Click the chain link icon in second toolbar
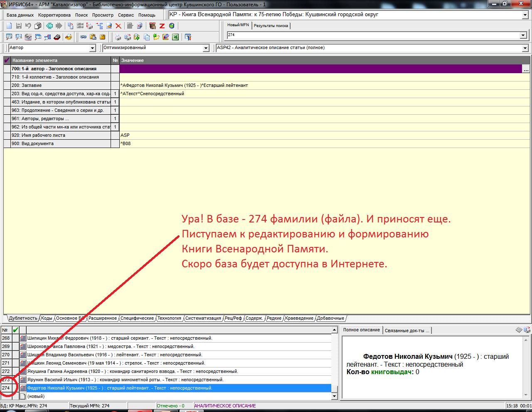The height and width of the screenshot is (412, 532). 84,37
